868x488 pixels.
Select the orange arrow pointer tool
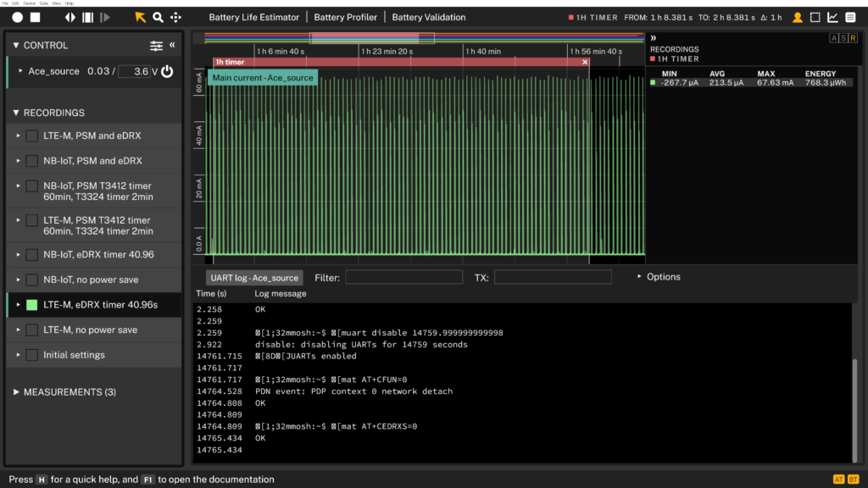(x=140, y=17)
